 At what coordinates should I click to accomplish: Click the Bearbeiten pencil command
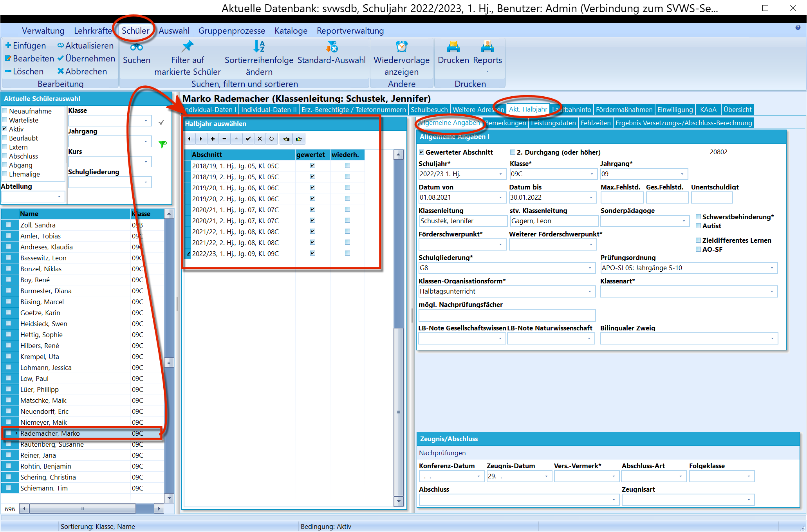pos(29,59)
